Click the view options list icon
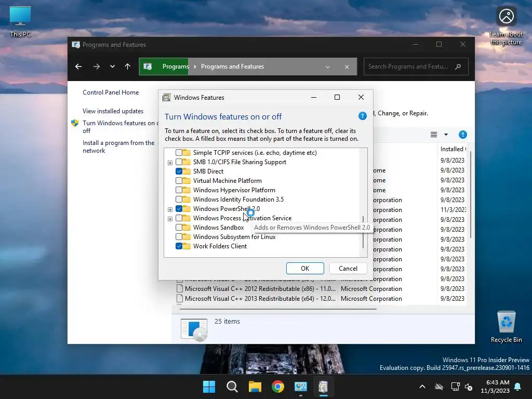532x399 pixels. pos(434,135)
